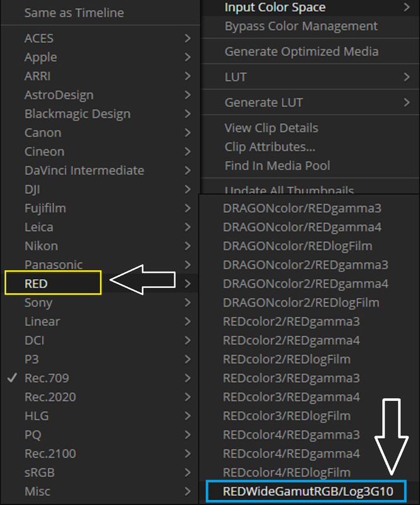The width and height of the screenshot is (420, 505).
Task: Select REDcolor4/REDlogFilm color space
Action: pyautogui.click(x=309, y=472)
